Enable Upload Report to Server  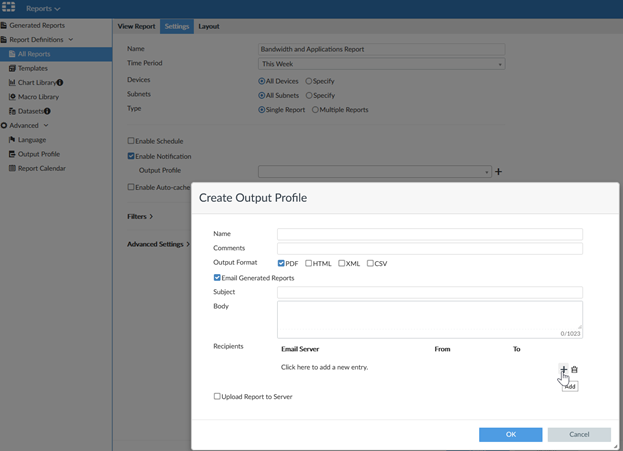217,397
